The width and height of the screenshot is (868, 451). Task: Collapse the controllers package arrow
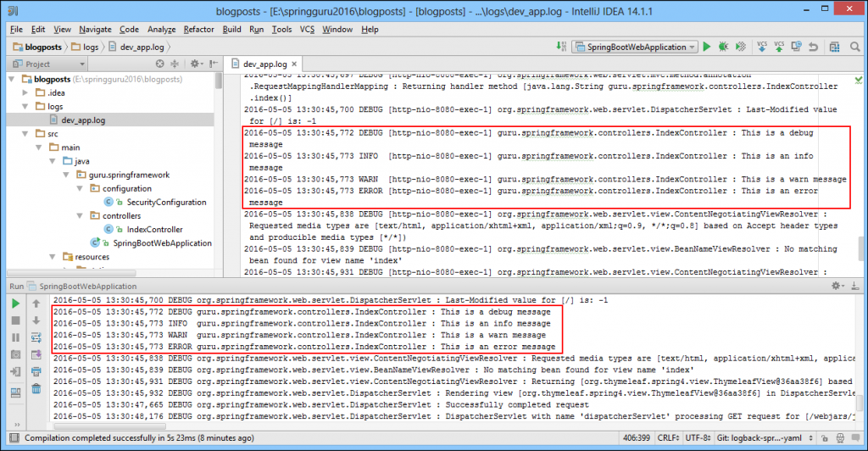click(x=80, y=215)
